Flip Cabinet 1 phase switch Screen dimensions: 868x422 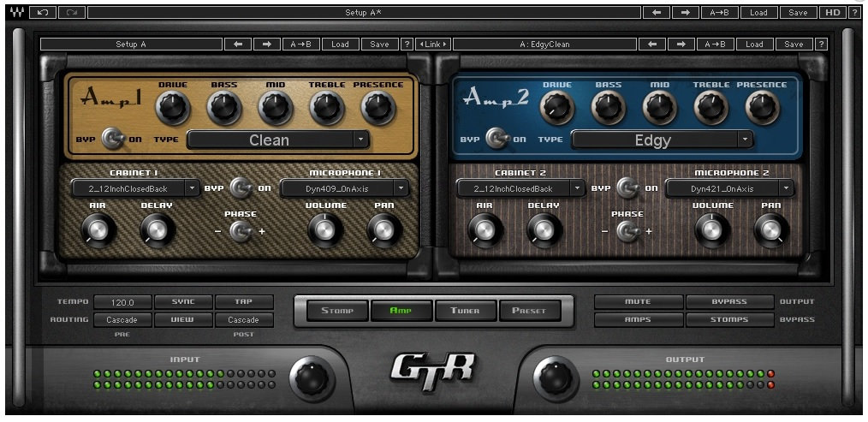[x=241, y=231]
